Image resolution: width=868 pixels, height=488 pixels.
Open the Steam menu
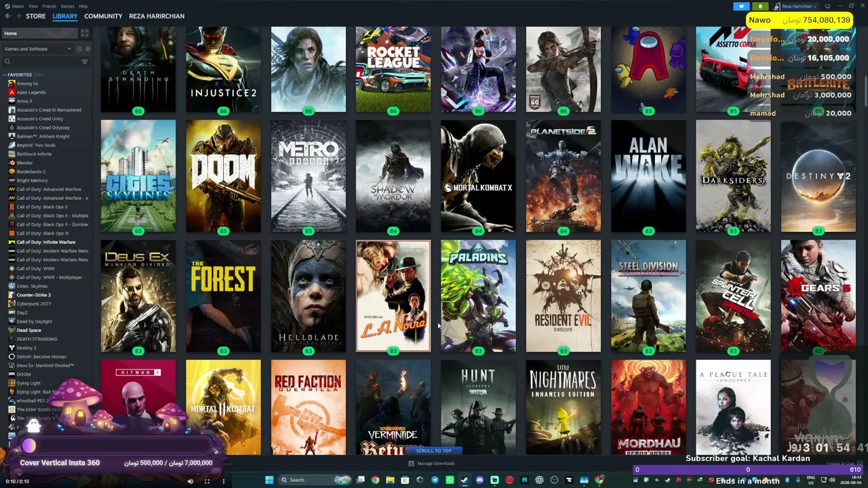pyautogui.click(x=18, y=6)
